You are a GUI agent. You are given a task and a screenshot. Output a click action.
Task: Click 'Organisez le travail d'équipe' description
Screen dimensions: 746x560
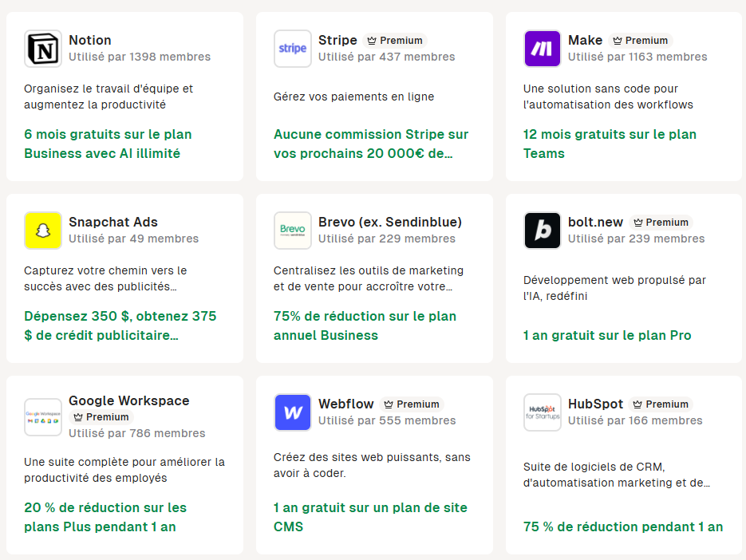tap(109, 97)
